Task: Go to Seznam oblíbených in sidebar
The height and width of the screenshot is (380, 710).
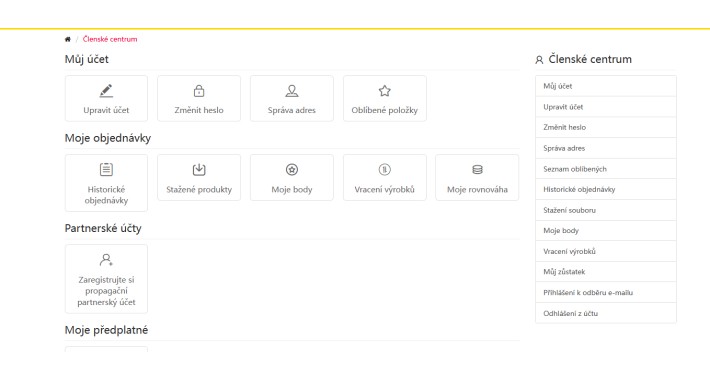Action: coord(606,169)
